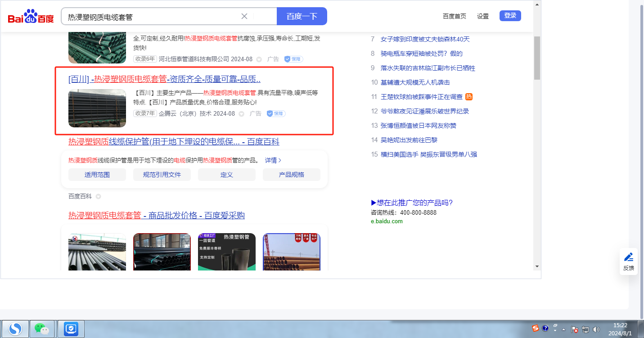Image resolution: width=644 pixels, height=338 pixels.
Task: Expand the dropdown arrow beside 企腾云 2024-08
Action: click(241, 114)
